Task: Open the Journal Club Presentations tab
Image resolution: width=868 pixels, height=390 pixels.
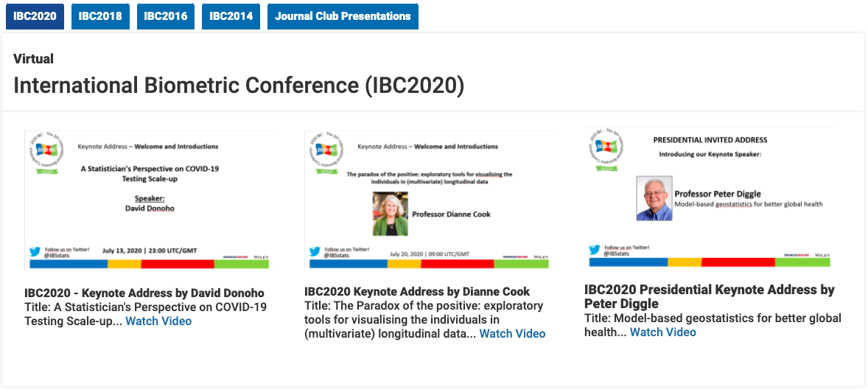Action: click(x=343, y=16)
